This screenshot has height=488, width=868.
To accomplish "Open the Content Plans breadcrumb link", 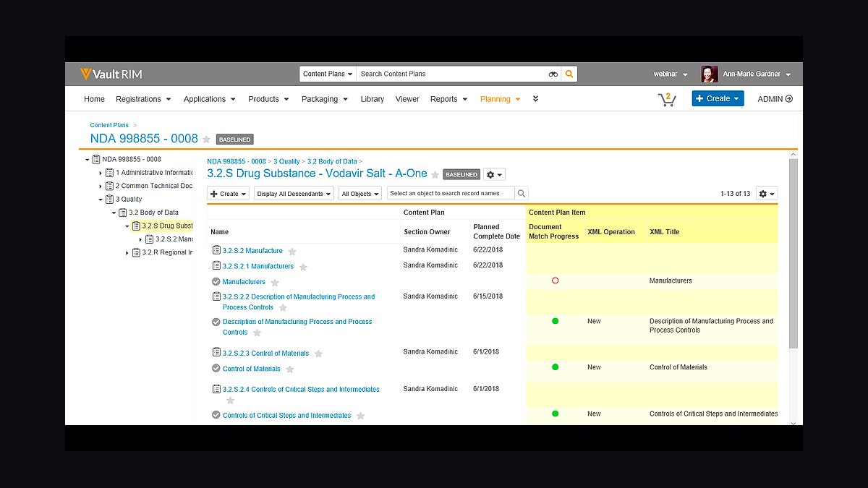I will coord(109,125).
